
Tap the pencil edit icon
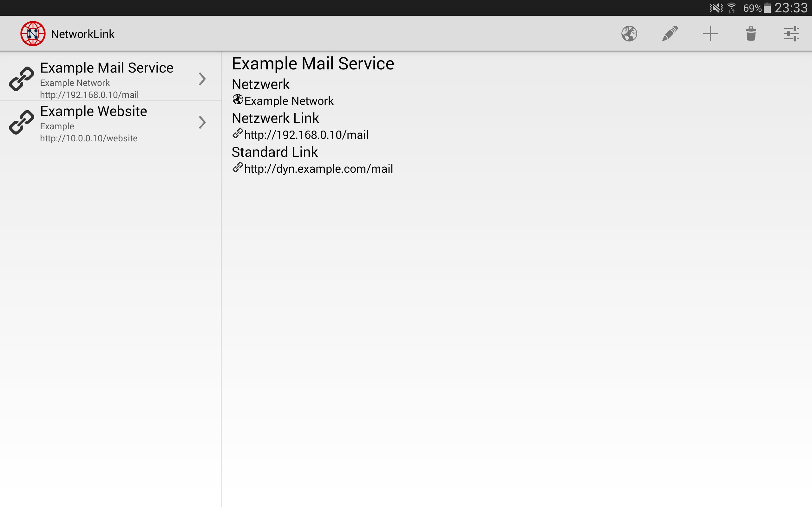point(670,34)
